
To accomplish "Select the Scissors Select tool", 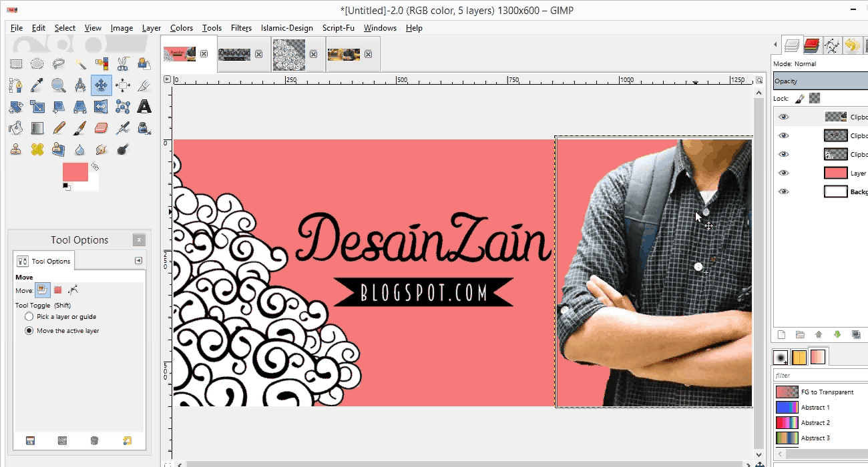I will (123, 64).
